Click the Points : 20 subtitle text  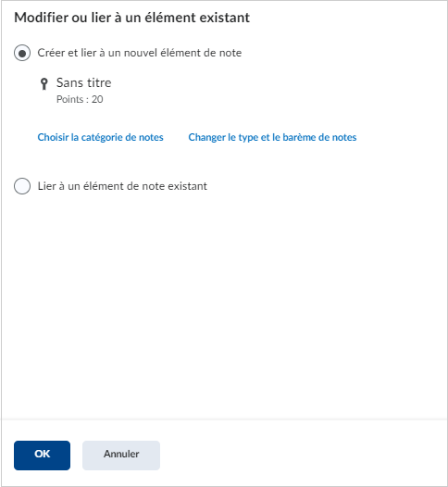click(x=80, y=99)
